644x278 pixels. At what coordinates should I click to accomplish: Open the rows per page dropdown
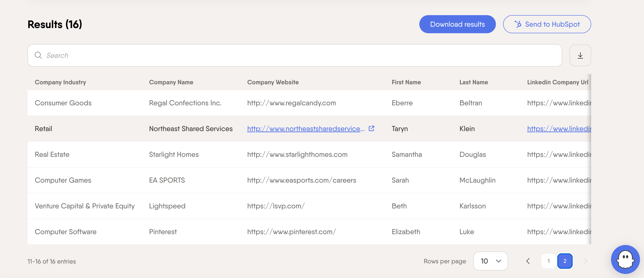(490, 261)
